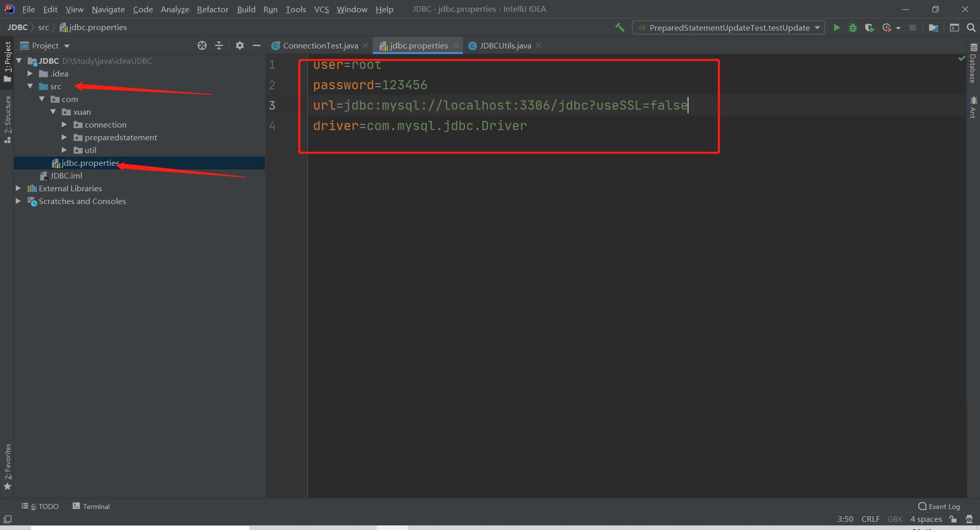This screenshot has height=530, width=980.
Task: Switch to ConnectionTest.java tab
Action: [x=320, y=45]
